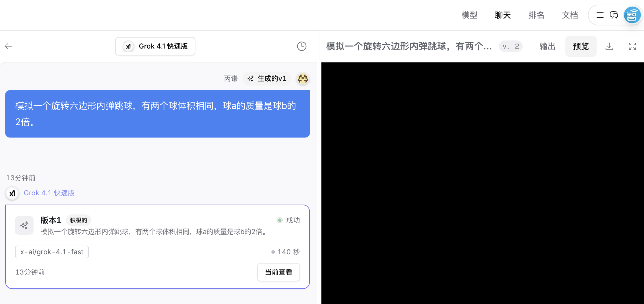Open the generation history clock icon
Image resolution: width=644 pixels, height=304 pixels.
(x=301, y=46)
